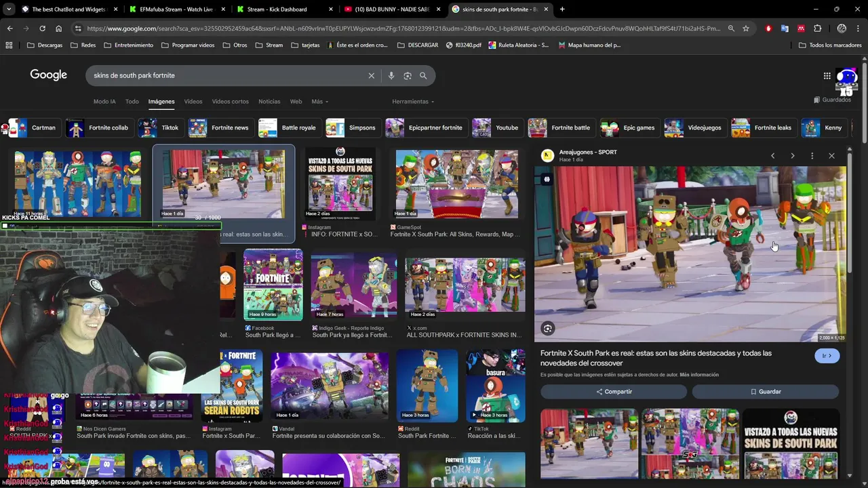Show next image in preview panel

point(792,156)
